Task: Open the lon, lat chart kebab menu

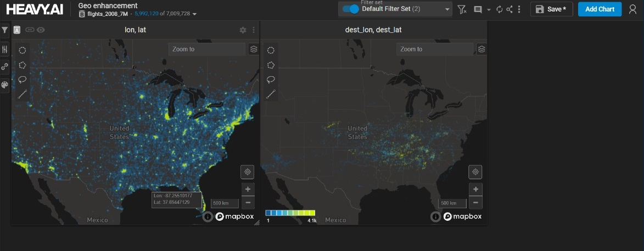Action: click(x=254, y=30)
